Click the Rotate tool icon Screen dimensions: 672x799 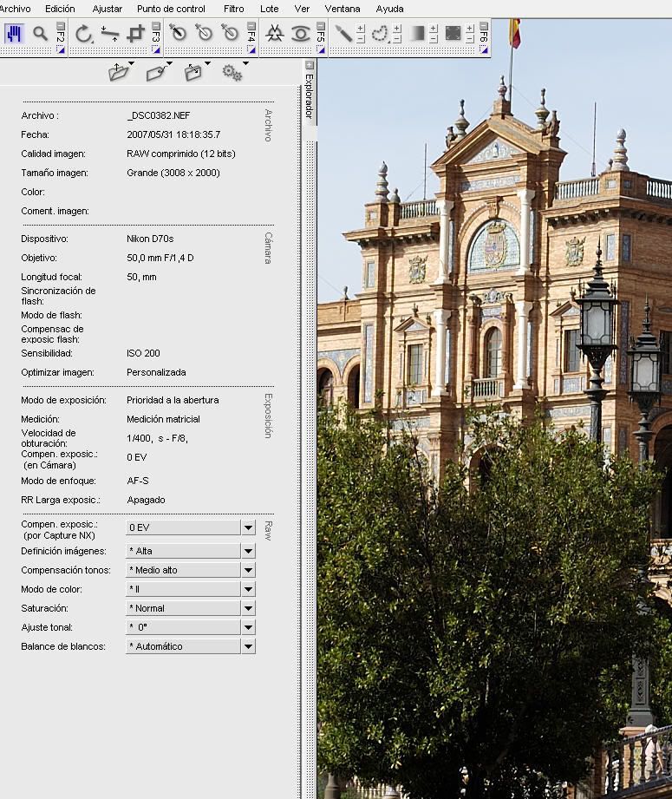[x=83, y=34]
